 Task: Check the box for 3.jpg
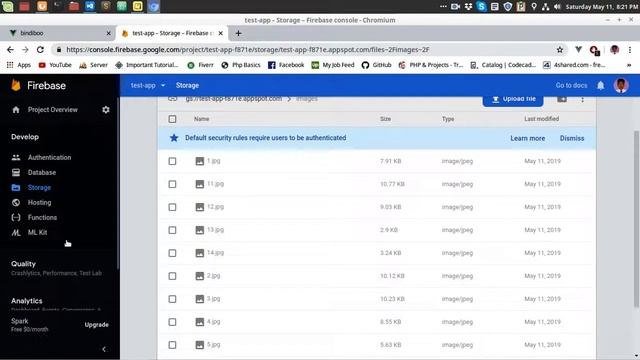(x=172, y=299)
